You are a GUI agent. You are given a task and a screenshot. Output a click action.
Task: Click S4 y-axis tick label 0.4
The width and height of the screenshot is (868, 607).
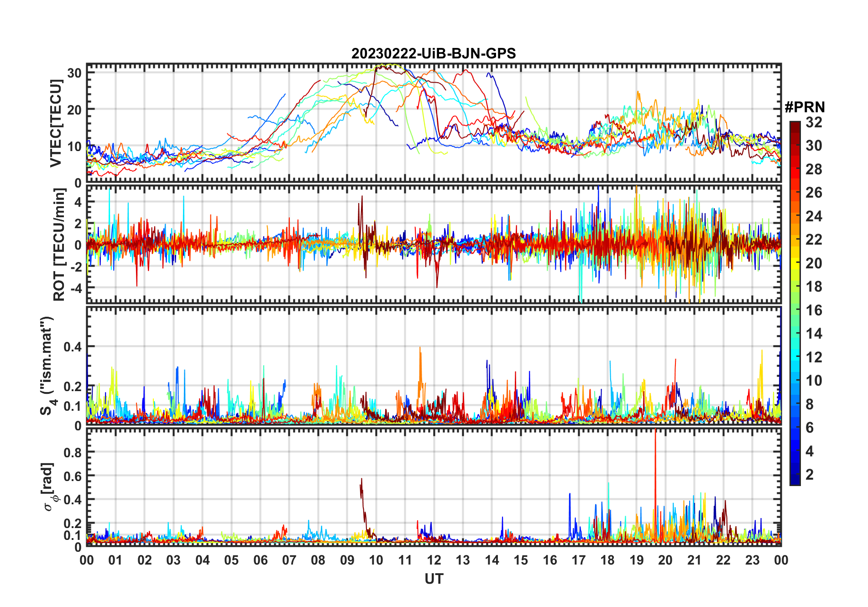(x=73, y=347)
